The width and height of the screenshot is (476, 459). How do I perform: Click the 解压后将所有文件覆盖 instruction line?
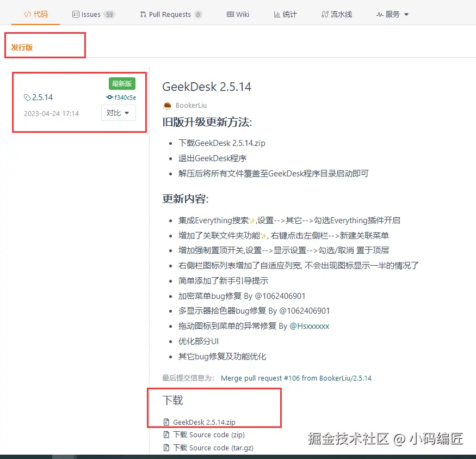pos(273,174)
